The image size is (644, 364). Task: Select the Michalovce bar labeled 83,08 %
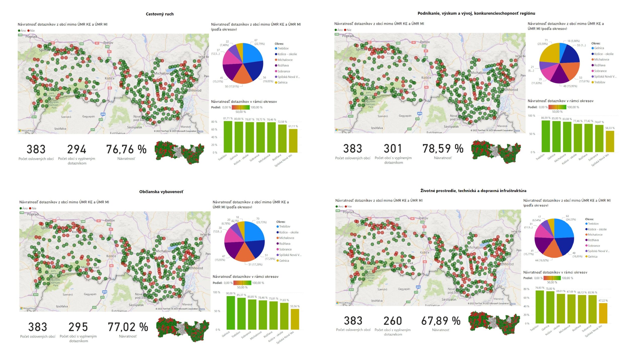567,137
